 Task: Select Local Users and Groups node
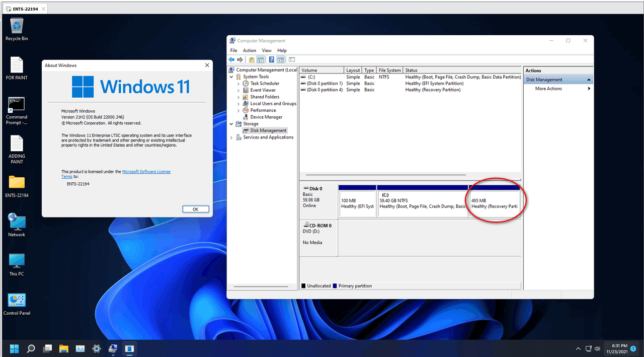pyautogui.click(x=273, y=104)
